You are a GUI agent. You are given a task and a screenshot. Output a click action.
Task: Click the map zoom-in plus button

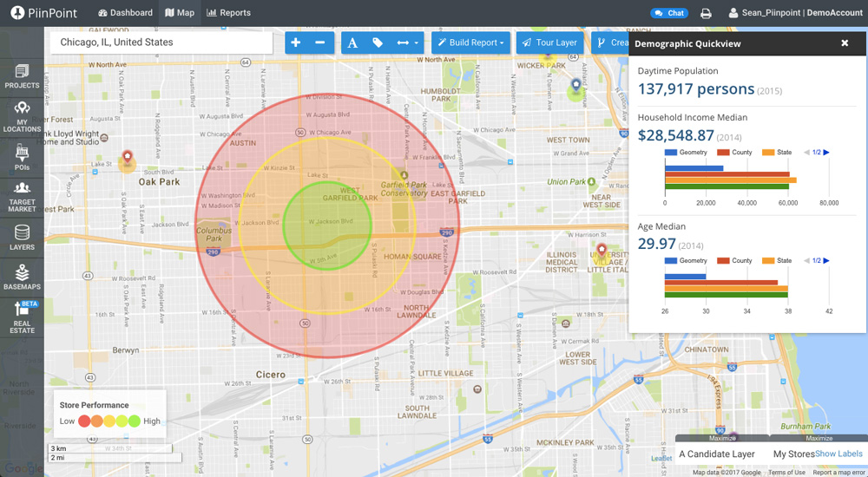coord(296,42)
